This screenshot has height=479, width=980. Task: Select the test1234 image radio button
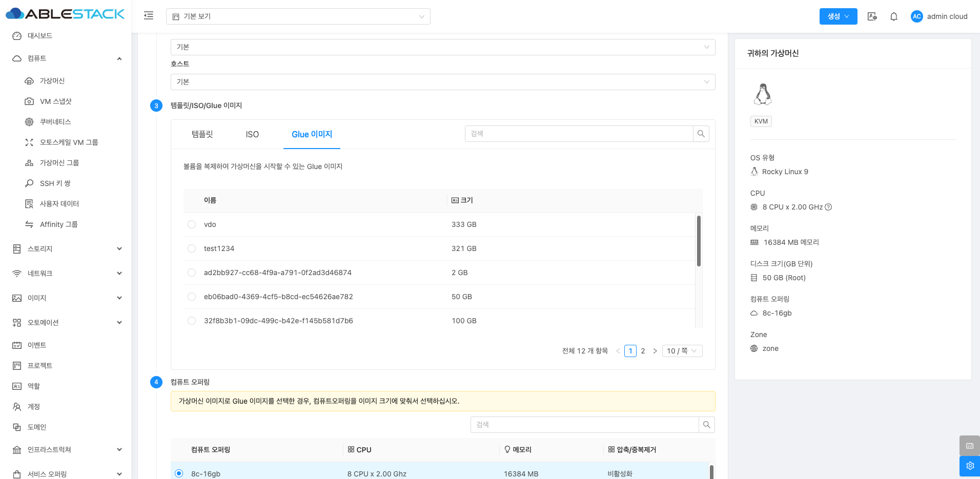[x=192, y=248]
